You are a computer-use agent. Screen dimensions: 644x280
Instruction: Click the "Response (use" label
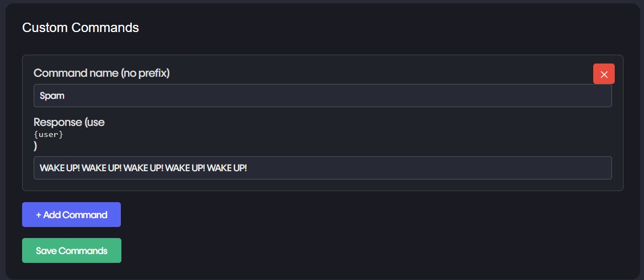69,122
